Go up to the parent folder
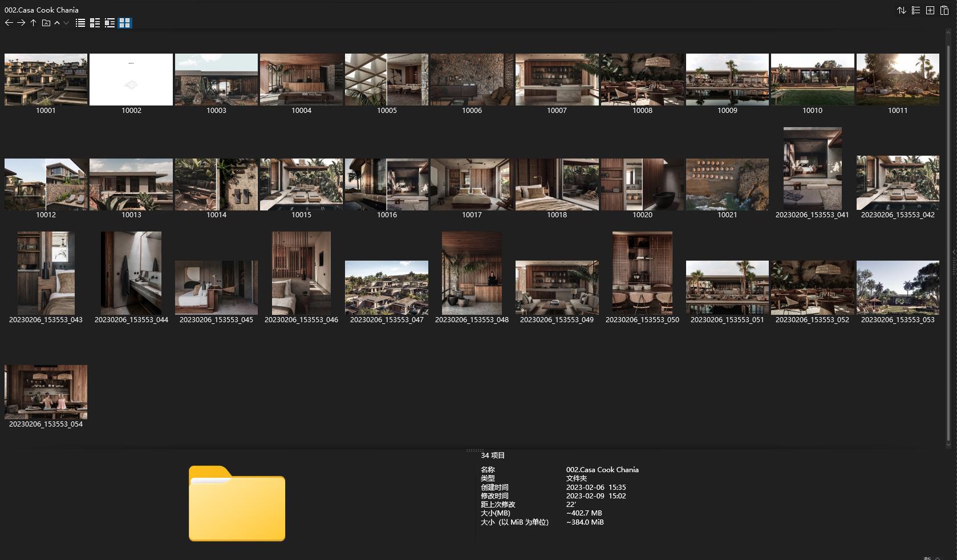Screen dimensions: 957x560 pyautogui.click(x=34, y=23)
